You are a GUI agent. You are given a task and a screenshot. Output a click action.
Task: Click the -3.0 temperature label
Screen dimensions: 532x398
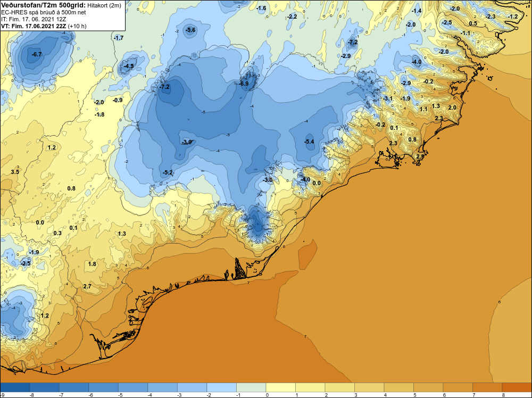268,180
